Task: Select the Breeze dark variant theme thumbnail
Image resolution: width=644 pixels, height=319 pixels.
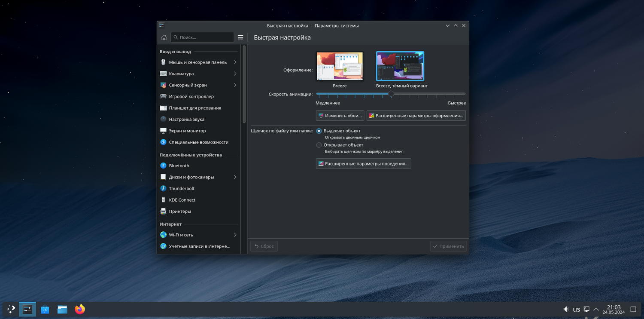Action: point(400,66)
